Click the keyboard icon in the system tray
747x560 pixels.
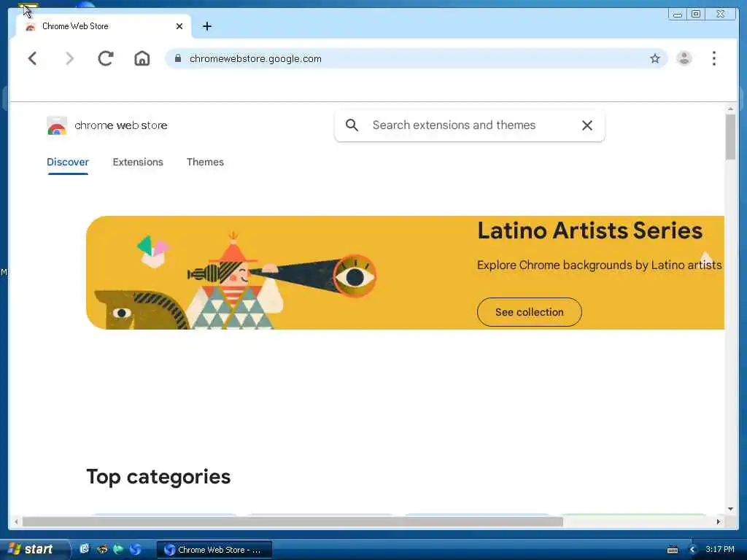[x=672, y=550]
